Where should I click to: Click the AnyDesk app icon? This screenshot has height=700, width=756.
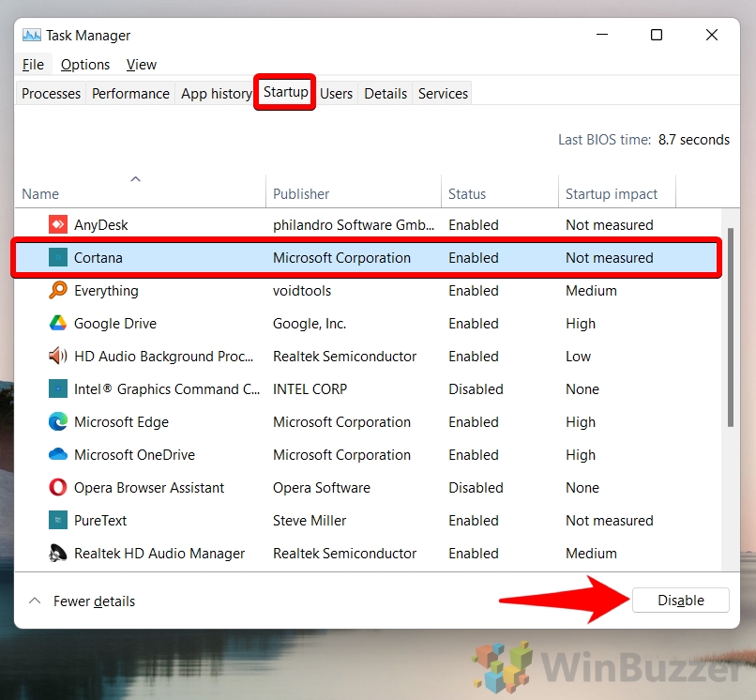pos(58,225)
